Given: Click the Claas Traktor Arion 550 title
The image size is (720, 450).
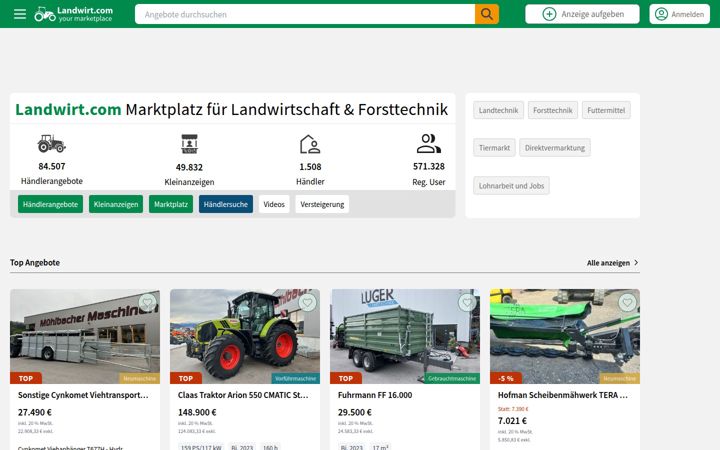Looking at the screenshot, I should click(x=243, y=395).
